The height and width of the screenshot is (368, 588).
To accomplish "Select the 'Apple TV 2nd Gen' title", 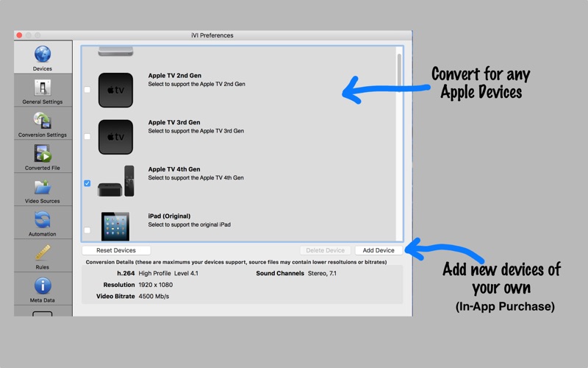I will click(x=174, y=76).
